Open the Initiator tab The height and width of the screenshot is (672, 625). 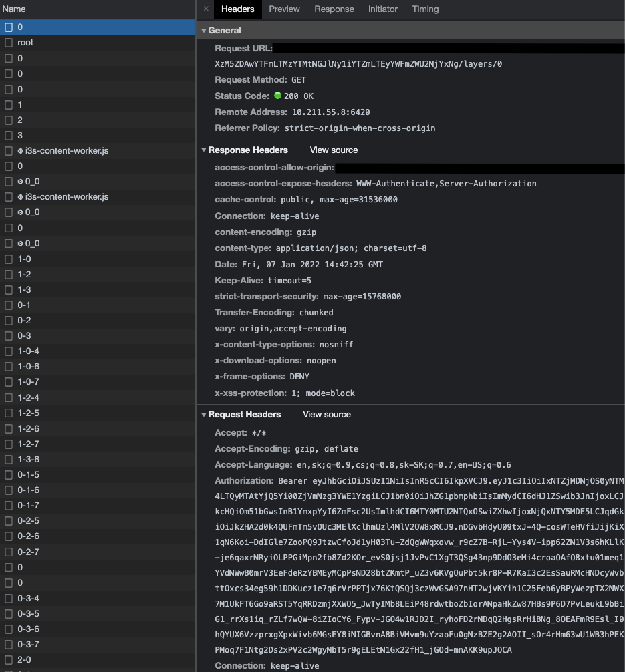click(x=382, y=9)
